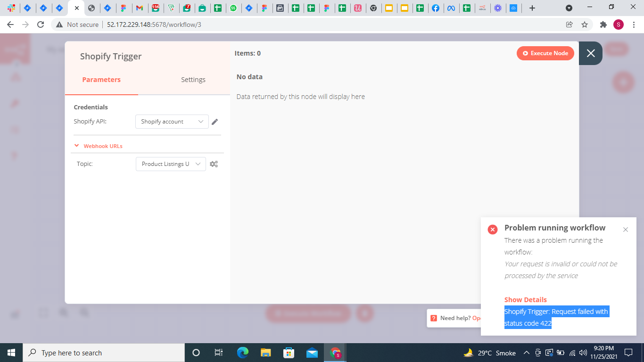Select the Parameters tab
Image resolution: width=644 pixels, height=362 pixels.
101,79
